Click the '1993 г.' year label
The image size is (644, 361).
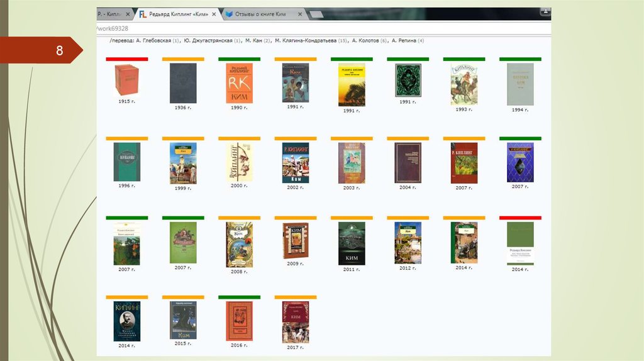[x=464, y=109]
